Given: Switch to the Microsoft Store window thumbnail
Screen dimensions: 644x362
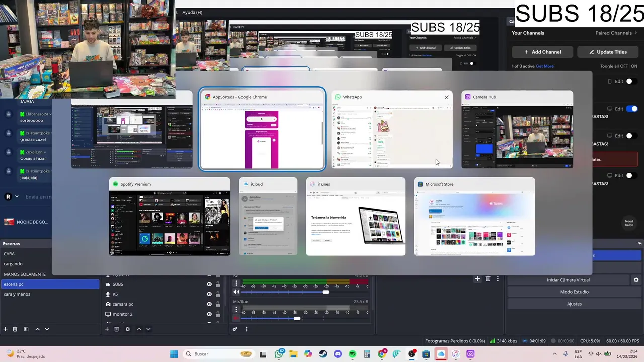Looking at the screenshot, I should pyautogui.click(x=474, y=217).
